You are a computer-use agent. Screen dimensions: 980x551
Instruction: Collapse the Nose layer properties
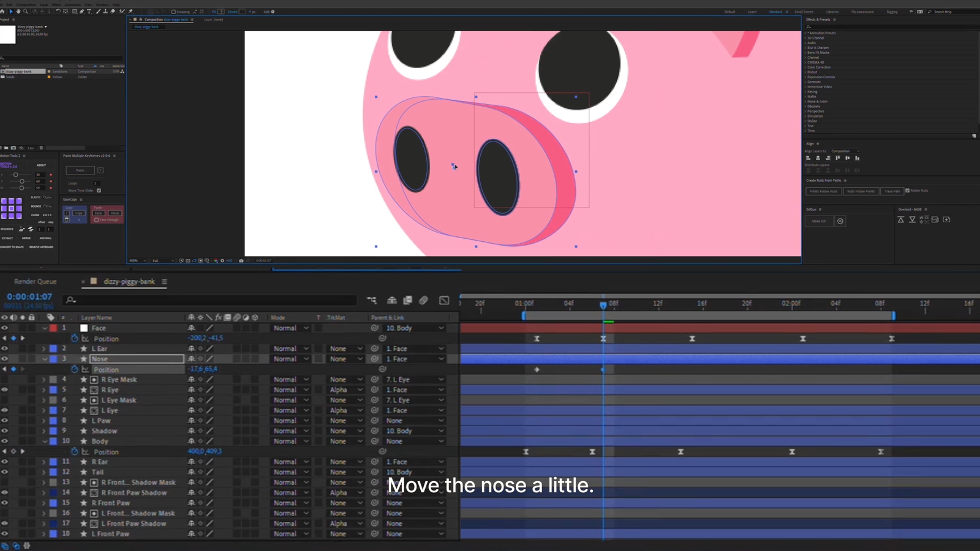[44, 359]
